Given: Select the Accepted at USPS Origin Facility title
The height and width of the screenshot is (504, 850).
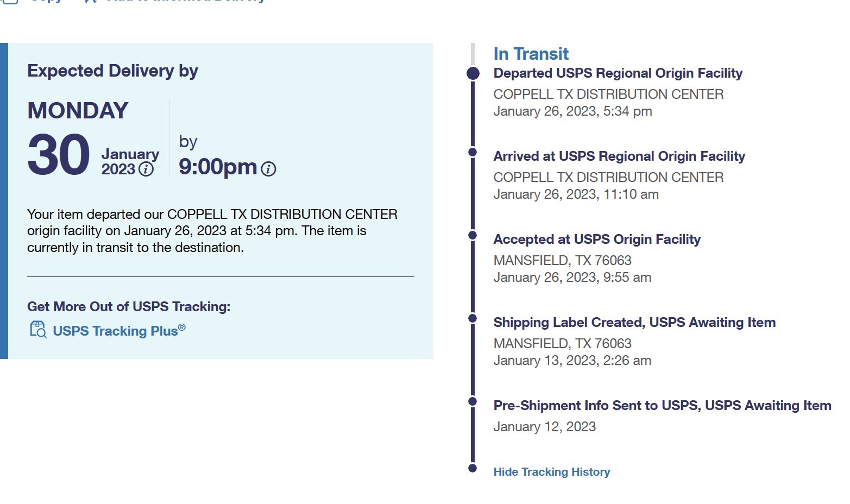Looking at the screenshot, I should (597, 240).
